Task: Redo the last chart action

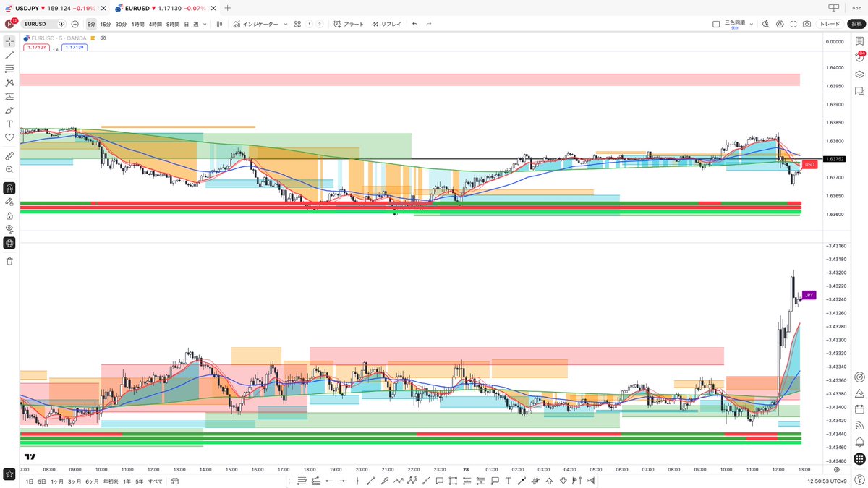Action: point(429,24)
